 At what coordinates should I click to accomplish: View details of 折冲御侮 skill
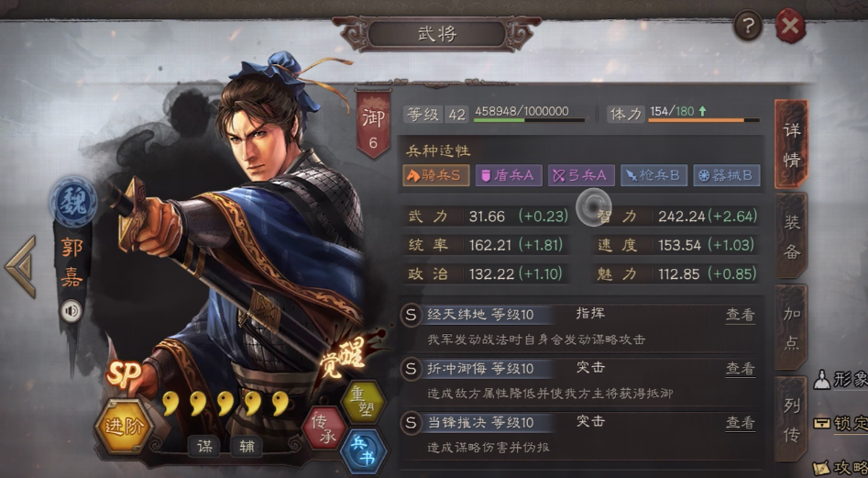[x=740, y=369]
